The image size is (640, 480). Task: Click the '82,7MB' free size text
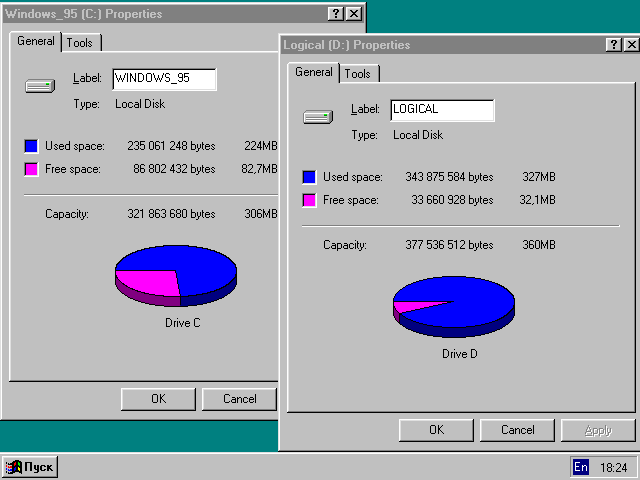click(x=259, y=169)
